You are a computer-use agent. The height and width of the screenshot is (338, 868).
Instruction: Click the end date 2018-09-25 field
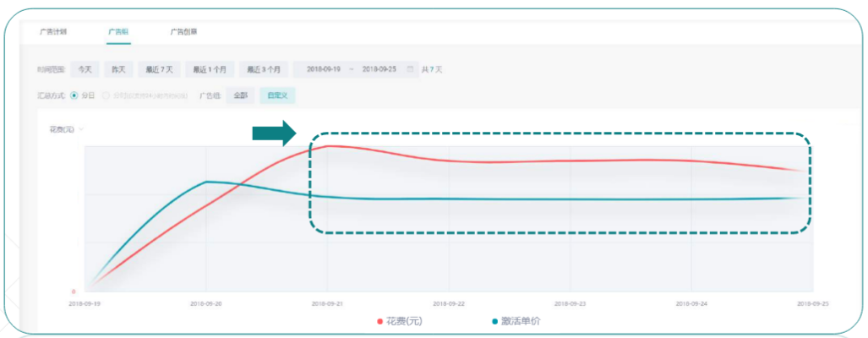click(379, 69)
